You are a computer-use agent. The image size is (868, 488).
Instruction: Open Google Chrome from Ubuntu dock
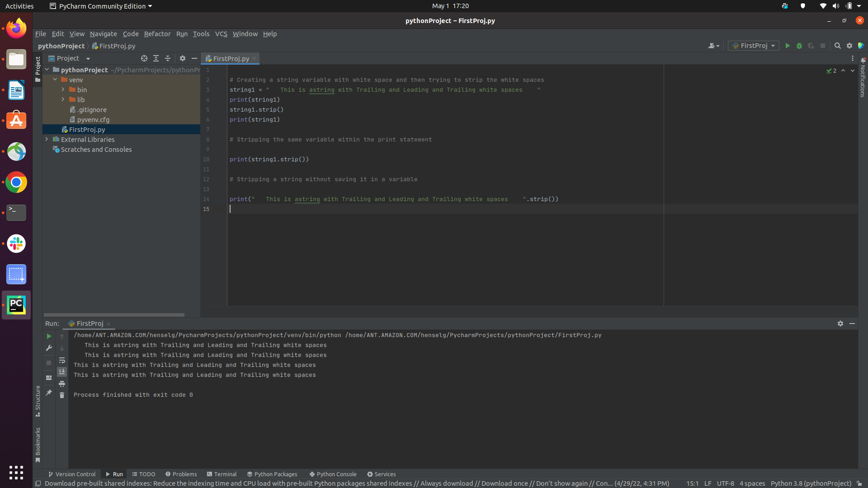click(x=16, y=183)
